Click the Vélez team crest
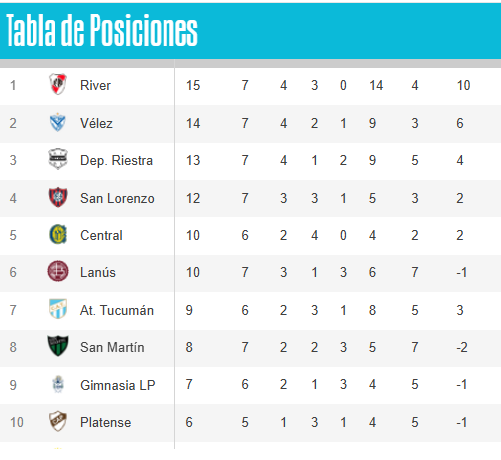 tap(58, 122)
